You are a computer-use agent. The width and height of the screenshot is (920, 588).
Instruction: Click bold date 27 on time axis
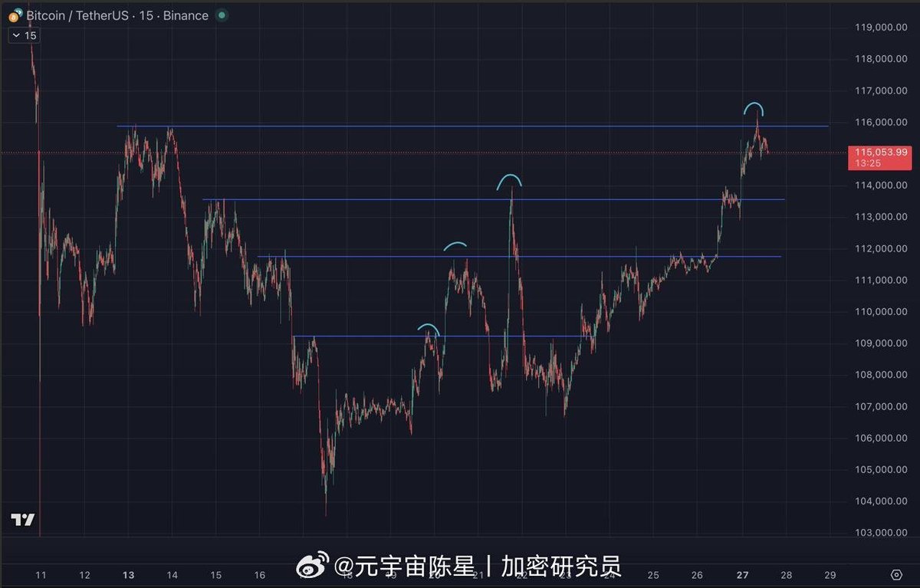(x=741, y=575)
